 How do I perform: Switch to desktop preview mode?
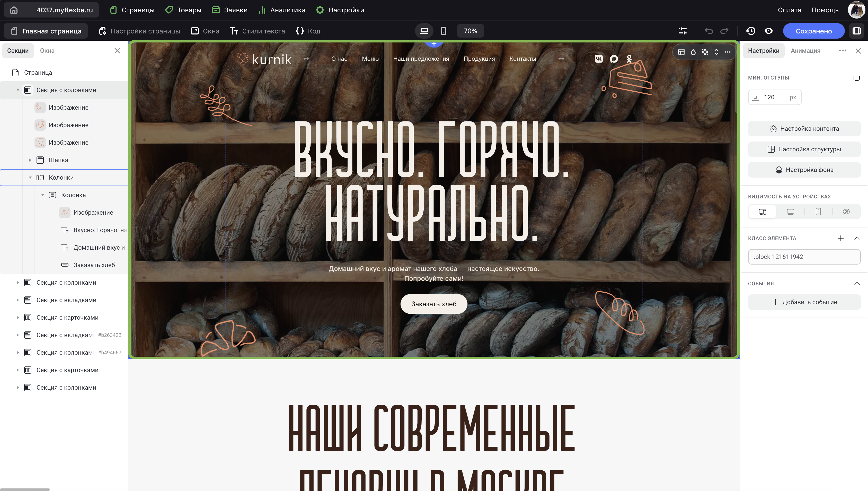click(x=424, y=31)
